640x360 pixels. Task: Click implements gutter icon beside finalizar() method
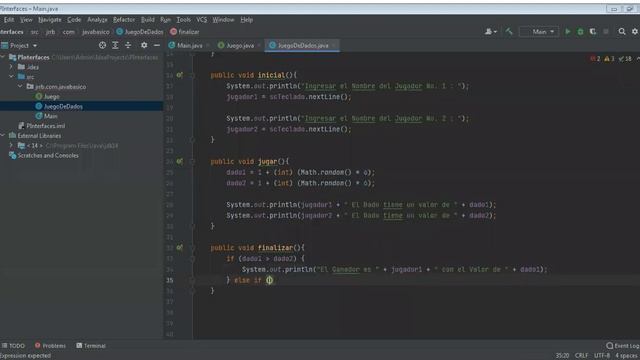(x=180, y=248)
